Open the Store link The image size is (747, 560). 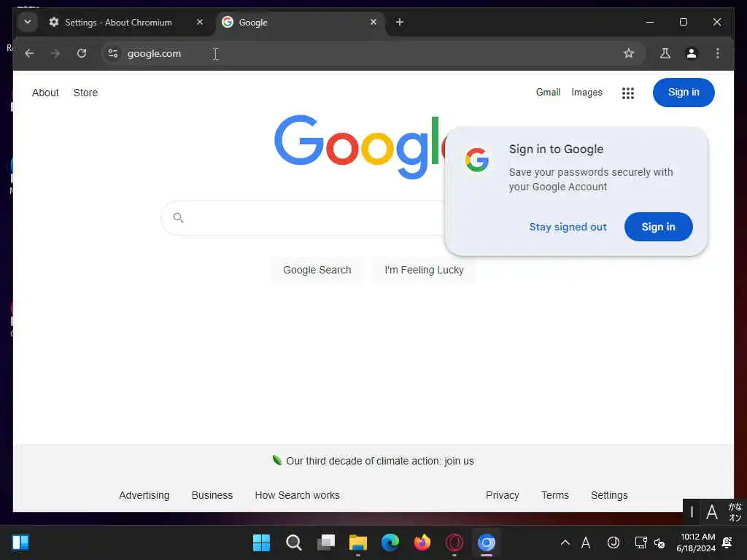[85, 93]
